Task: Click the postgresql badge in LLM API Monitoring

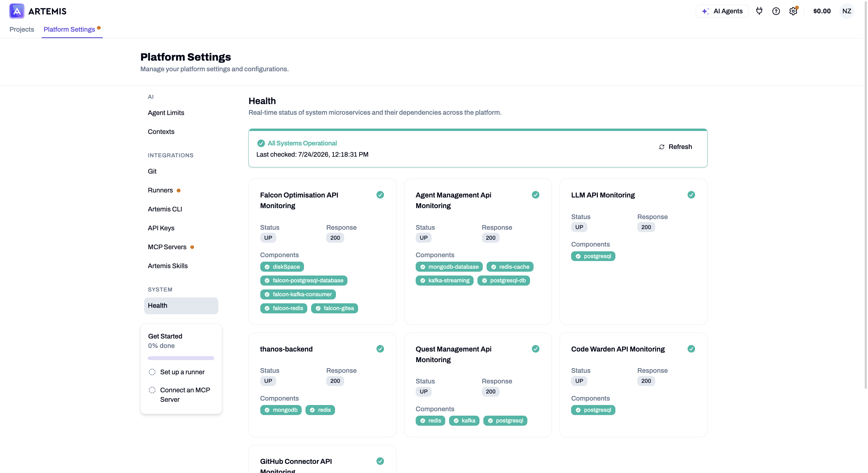Action: (593, 256)
